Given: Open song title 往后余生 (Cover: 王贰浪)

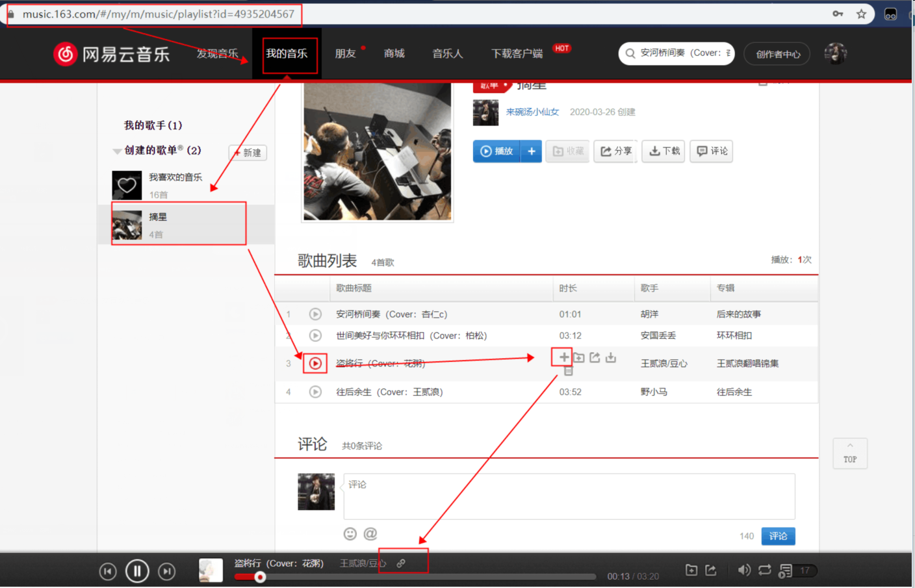Looking at the screenshot, I should pos(389,392).
